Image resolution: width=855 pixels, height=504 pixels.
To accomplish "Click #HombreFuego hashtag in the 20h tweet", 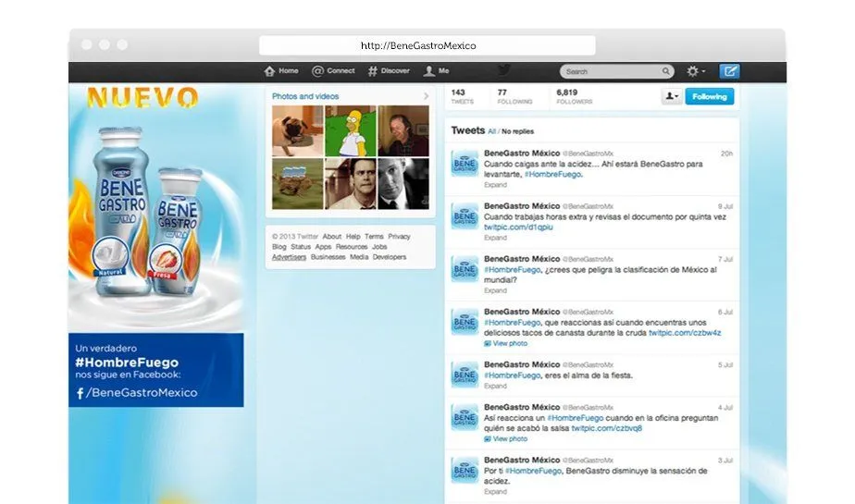I will pyautogui.click(x=552, y=175).
